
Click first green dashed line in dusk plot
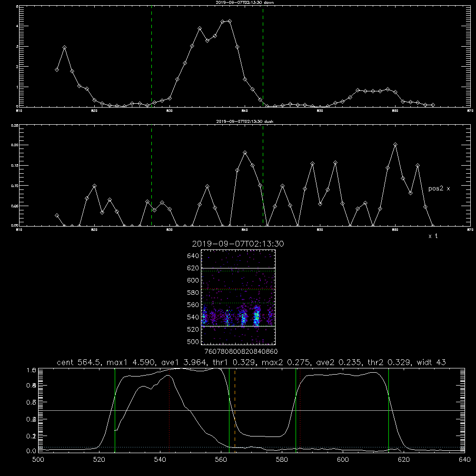(x=151, y=176)
